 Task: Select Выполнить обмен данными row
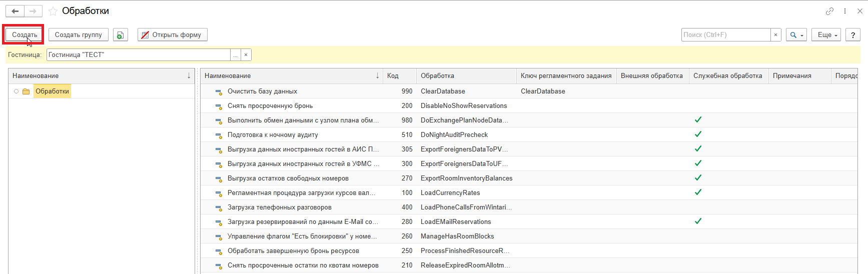coord(529,120)
